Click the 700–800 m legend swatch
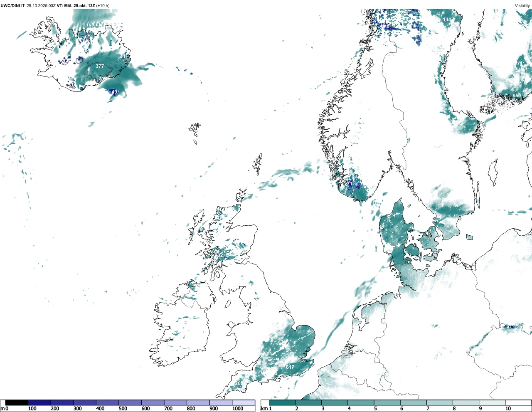The height and width of the screenshot is (412, 532). click(x=175, y=402)
